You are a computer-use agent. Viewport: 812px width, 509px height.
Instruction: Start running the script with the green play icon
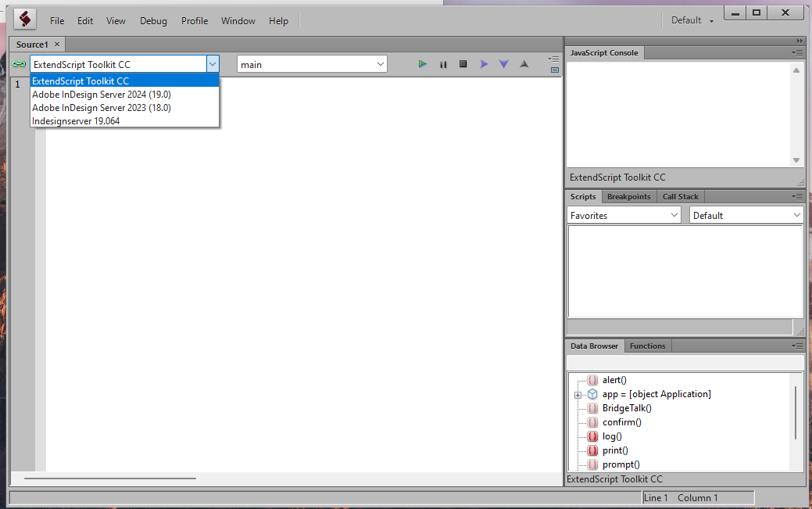423,64
